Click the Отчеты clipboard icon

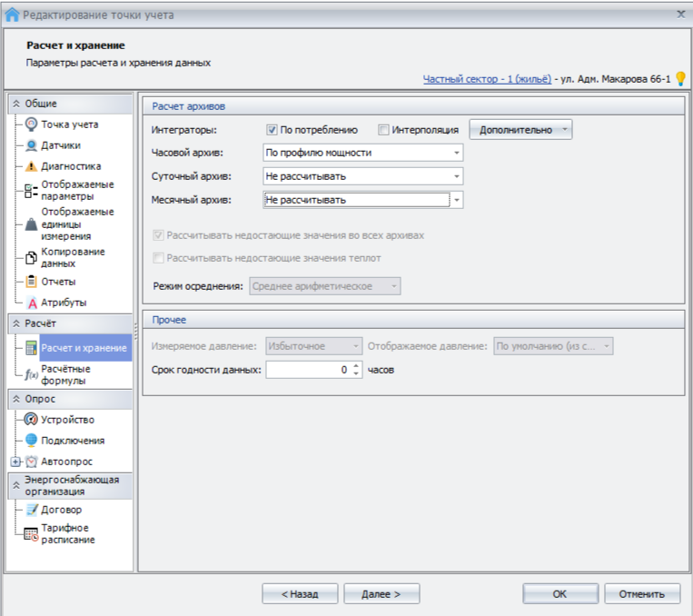click(32, 282)
